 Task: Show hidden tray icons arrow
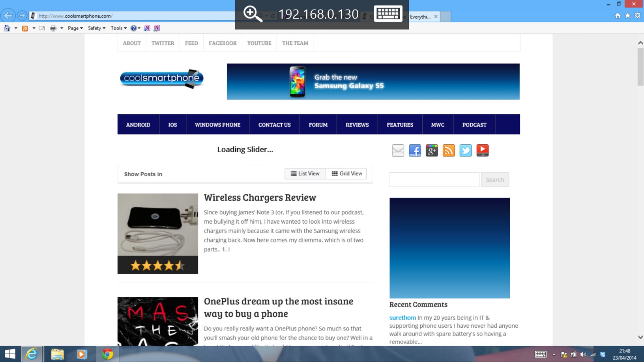554,355
